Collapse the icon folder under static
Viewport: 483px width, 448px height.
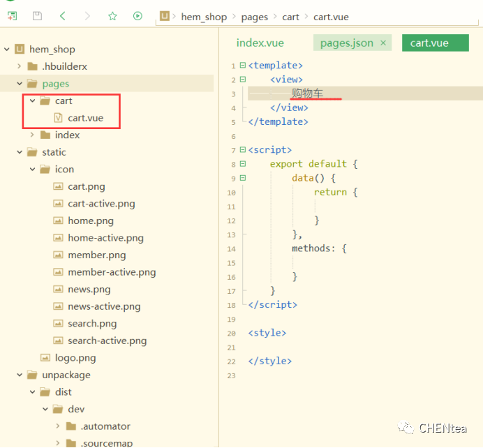click(x=33, y=170)
